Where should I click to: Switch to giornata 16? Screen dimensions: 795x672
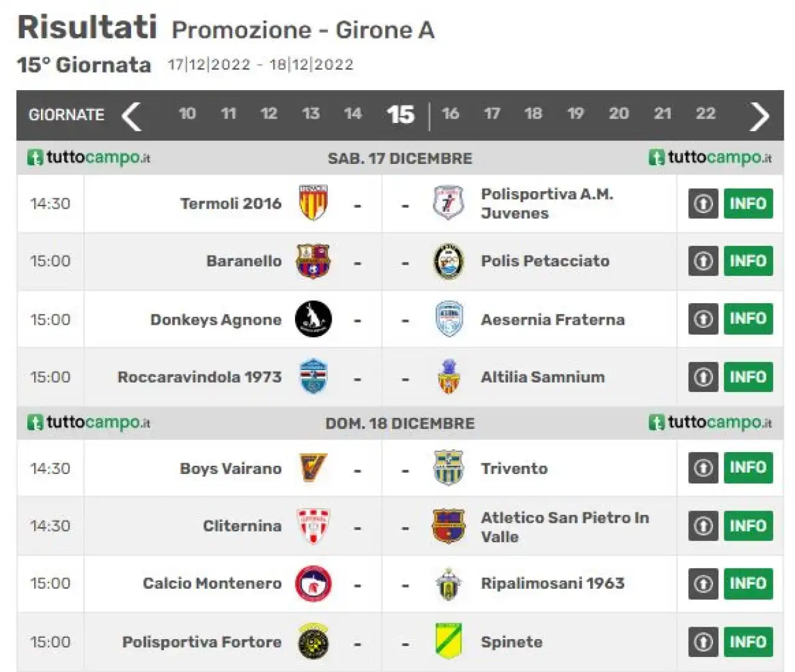click(450, 114)
